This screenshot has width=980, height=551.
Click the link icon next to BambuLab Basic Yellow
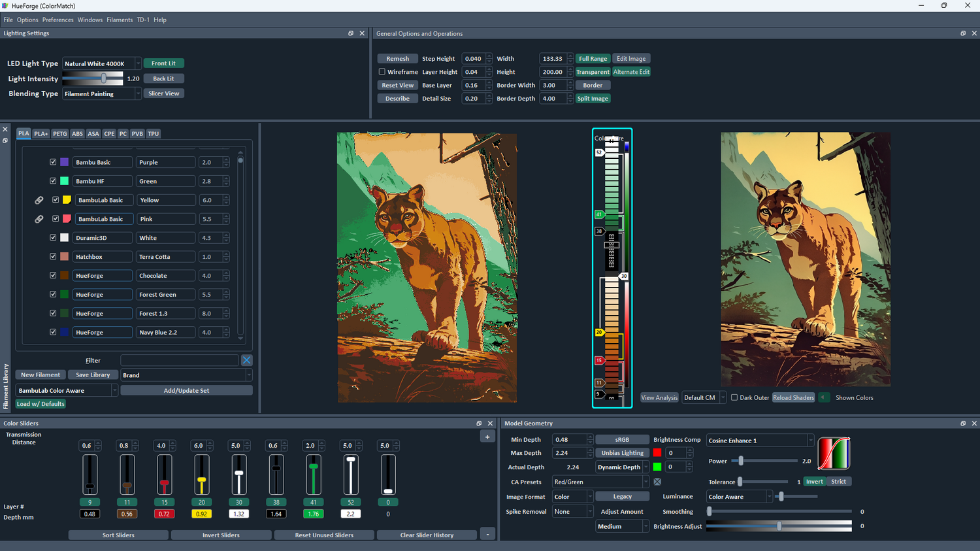pyautogui.click(x=39, y=200)
